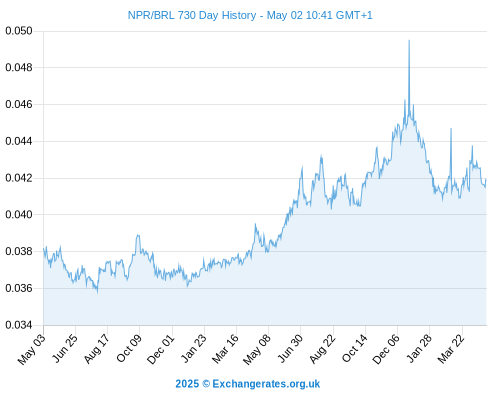Select the Aug 22 date label

[322, 348]
